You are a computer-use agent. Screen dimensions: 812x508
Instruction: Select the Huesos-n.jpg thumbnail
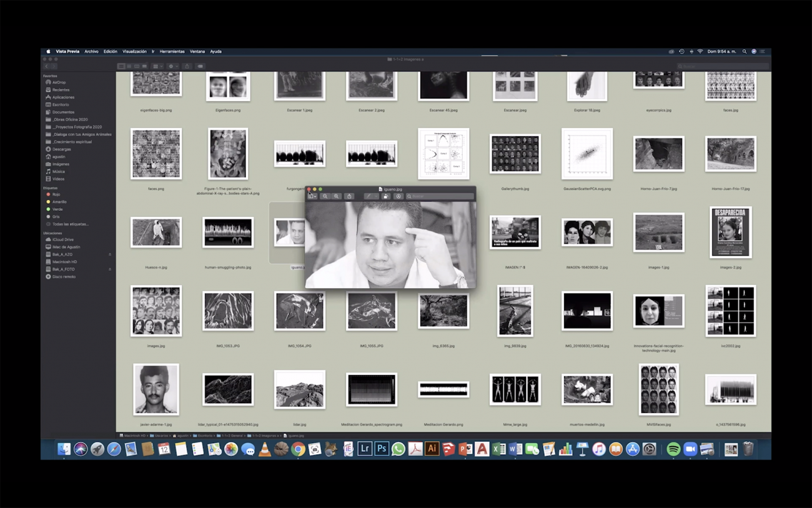point(156,232)
